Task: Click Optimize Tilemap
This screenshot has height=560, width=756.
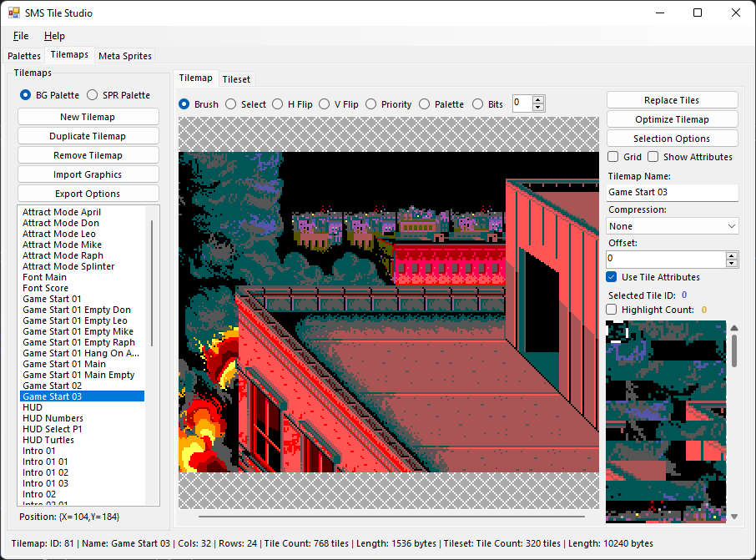Action: pyautogui.click(x=672, y=119)
